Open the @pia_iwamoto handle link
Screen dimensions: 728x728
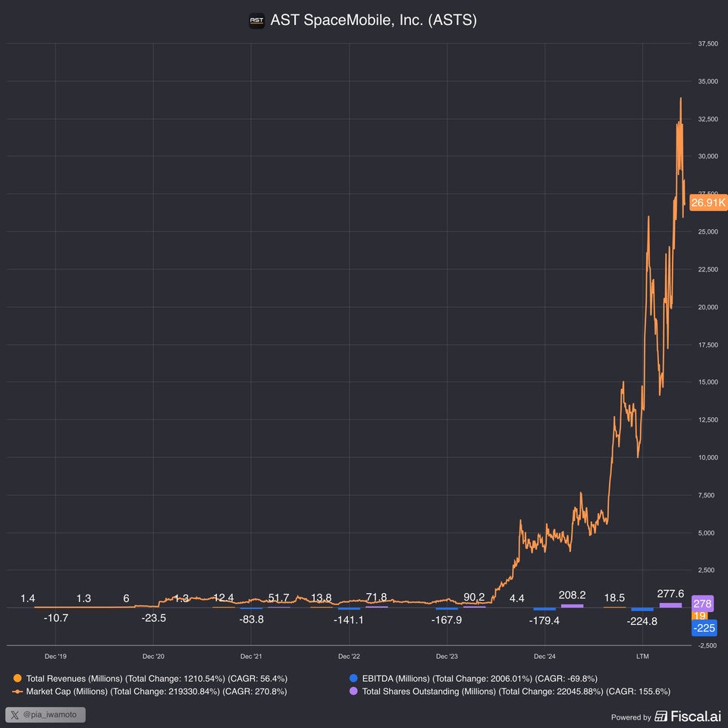click(52, 714)
